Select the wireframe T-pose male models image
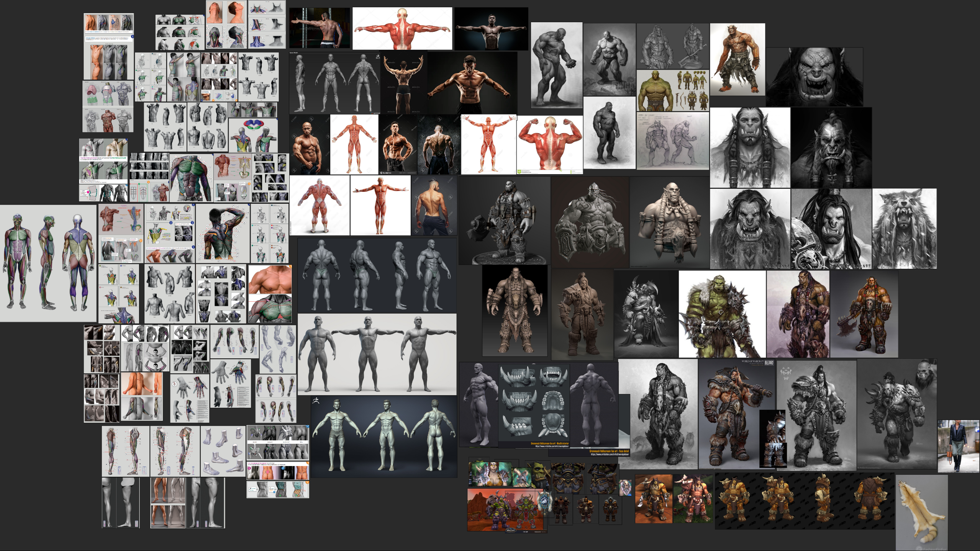 click(377, 354)
